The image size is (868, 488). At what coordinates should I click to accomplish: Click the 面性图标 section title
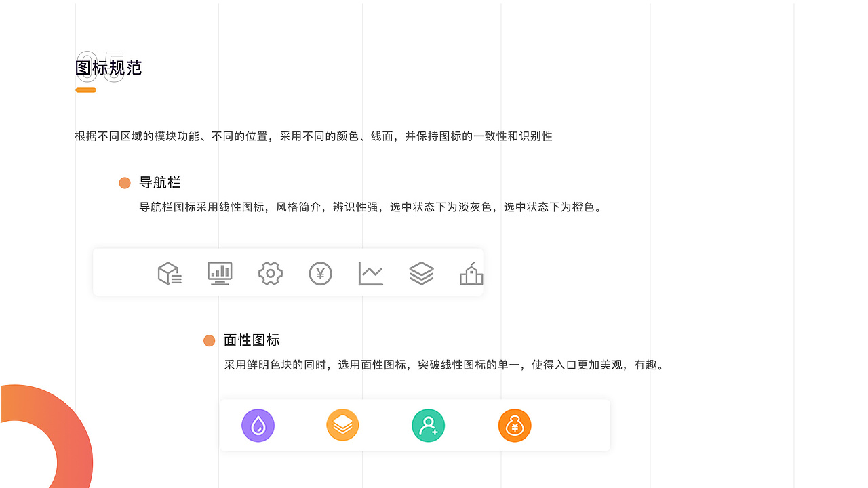[252, 340]
